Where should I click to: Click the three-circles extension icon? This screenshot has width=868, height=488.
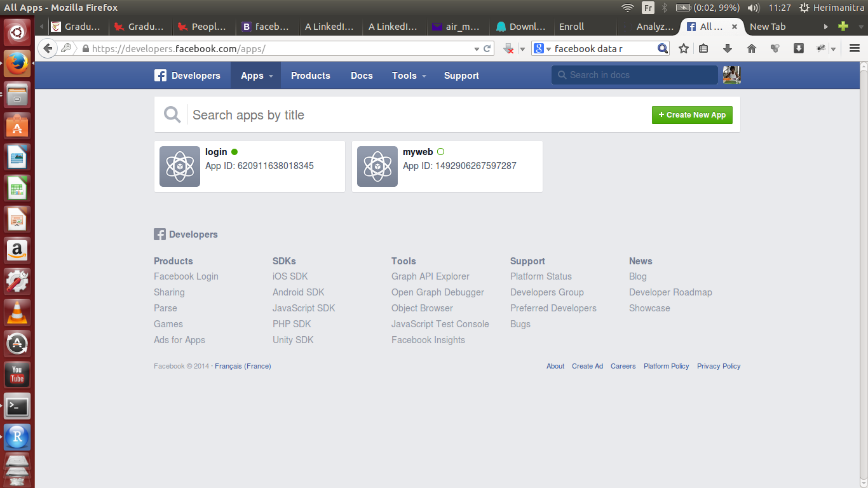pos(775,48)
